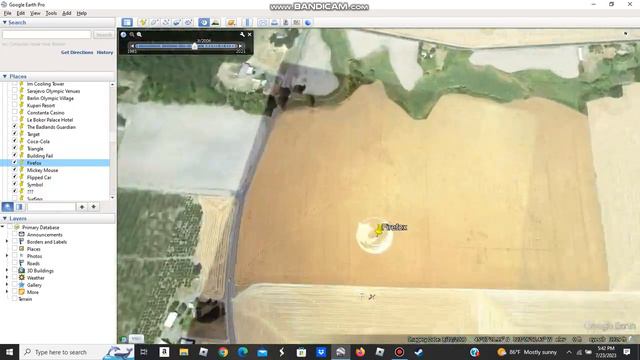The image size is (640, 360).
Task: Click the blue globe toolbar icon
Action: coord(308,22)
